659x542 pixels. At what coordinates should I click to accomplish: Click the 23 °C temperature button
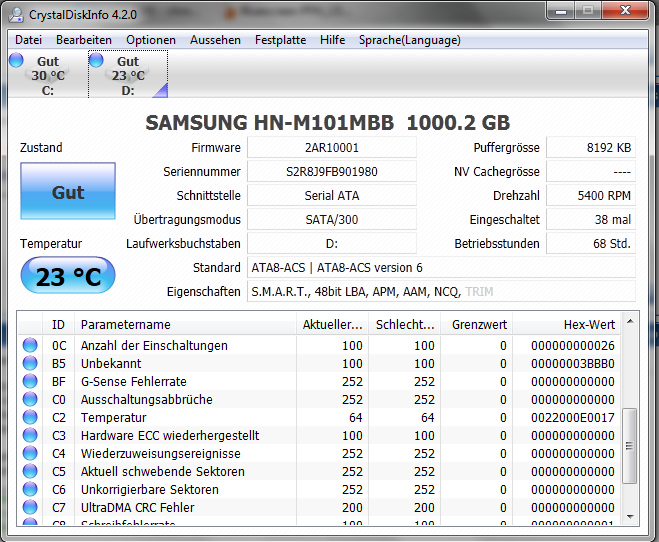68,276
